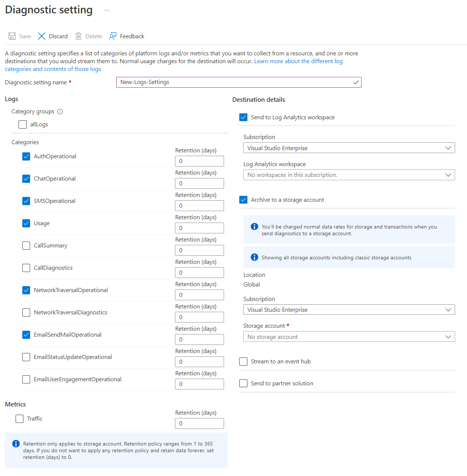The image size is (467, 476).
Task: Click EmailSendMailOperational retention days field
Action: click(200, 340)
